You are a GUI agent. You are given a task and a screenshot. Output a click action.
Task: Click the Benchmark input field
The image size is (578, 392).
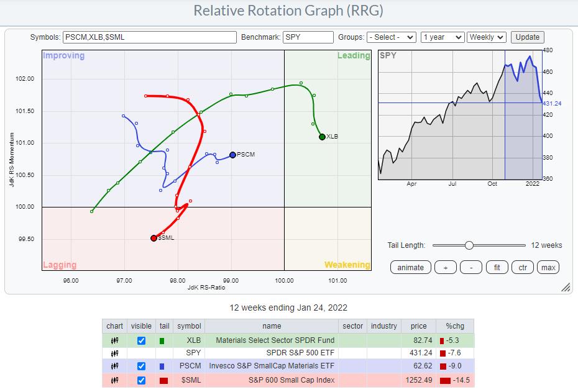[x=308, y=37]
